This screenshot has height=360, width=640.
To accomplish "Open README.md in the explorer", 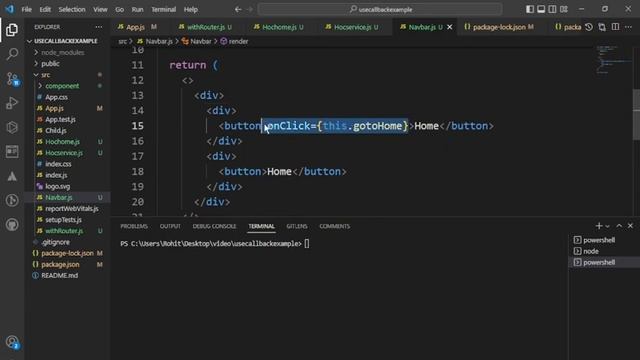I will [x=59, y=276].
